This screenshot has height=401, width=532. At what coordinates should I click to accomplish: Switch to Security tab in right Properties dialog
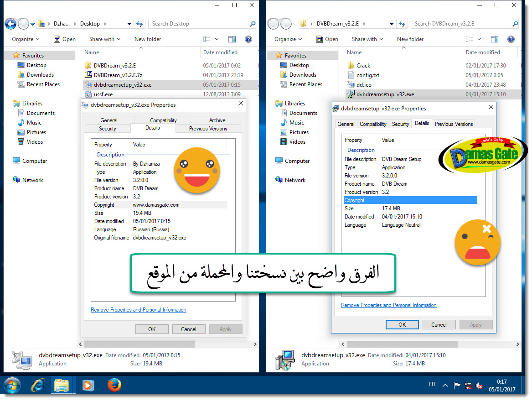400,124
